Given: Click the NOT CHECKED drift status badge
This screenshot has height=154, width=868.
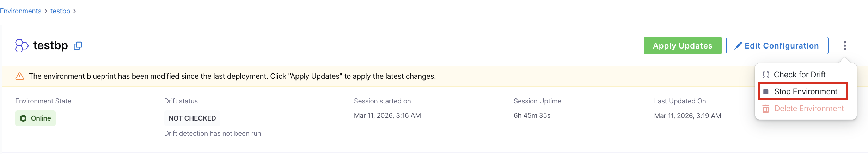Looking at the screenshot, I should click(x=192, y=118).
